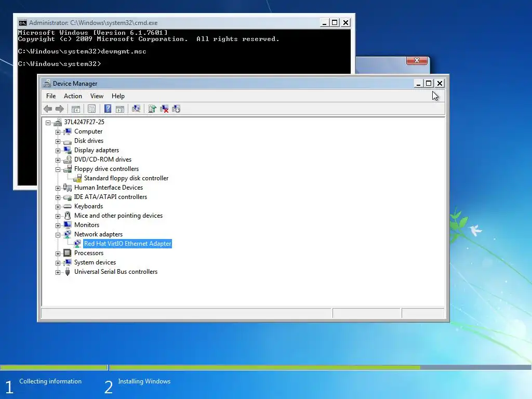Open the View menu
The image size is (532, 399).
(x=97, y=96)
